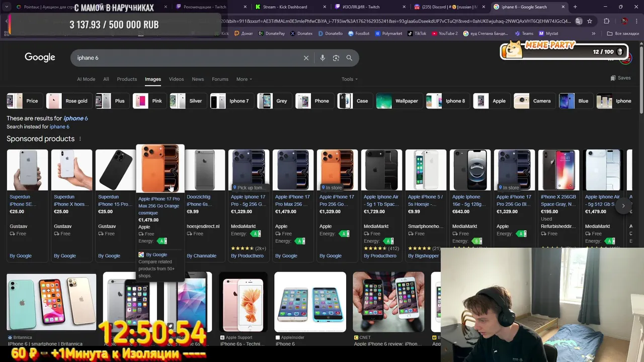
Task: Open FossBot bookmark
Action: (359, 33)
